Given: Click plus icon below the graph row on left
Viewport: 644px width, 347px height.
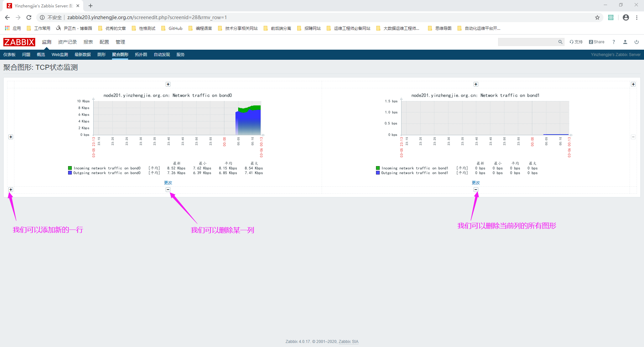Looking at the screenshot, I should tap(11, 190).
